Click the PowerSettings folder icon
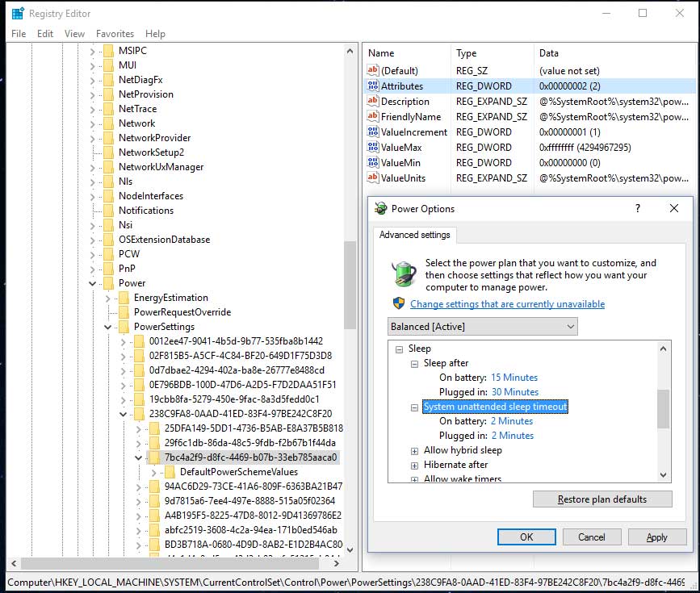This screenshot has width=700, height=593. coord(124,327)
